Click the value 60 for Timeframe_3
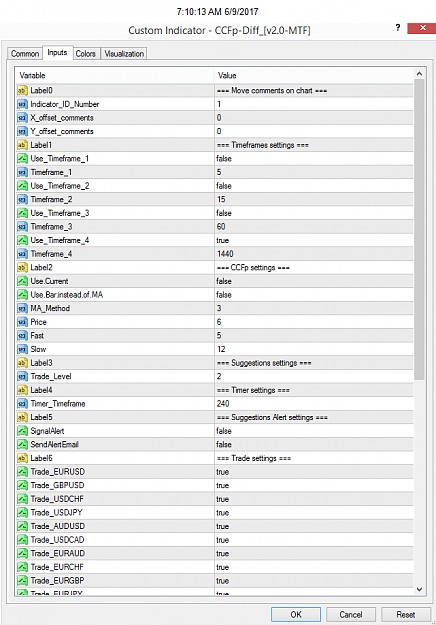The image size is (436, 625). coord(221,226)
